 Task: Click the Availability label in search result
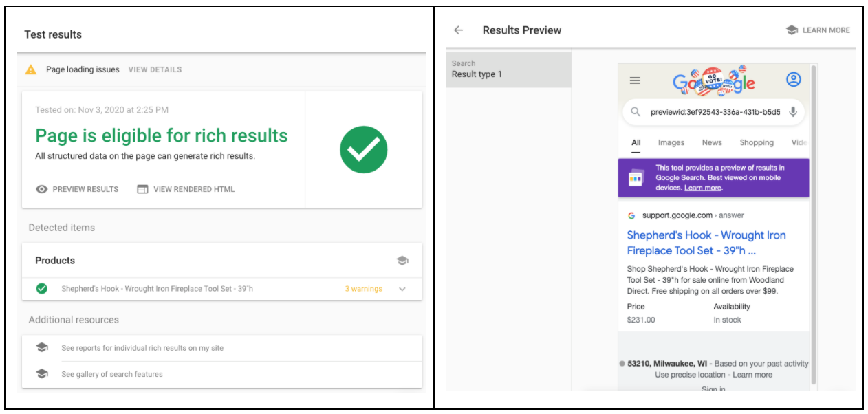click(x=732, y=307)
